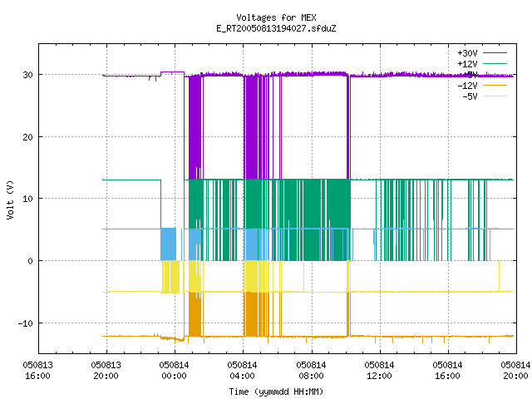Click the -5V legend label
This screenshot has height=399, width=532.
click(x=470, y=96)
